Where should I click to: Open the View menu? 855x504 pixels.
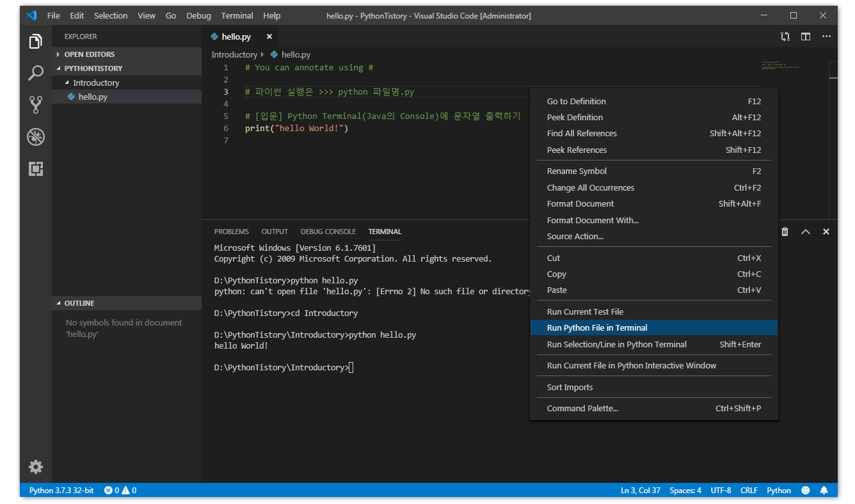(147, 15)
